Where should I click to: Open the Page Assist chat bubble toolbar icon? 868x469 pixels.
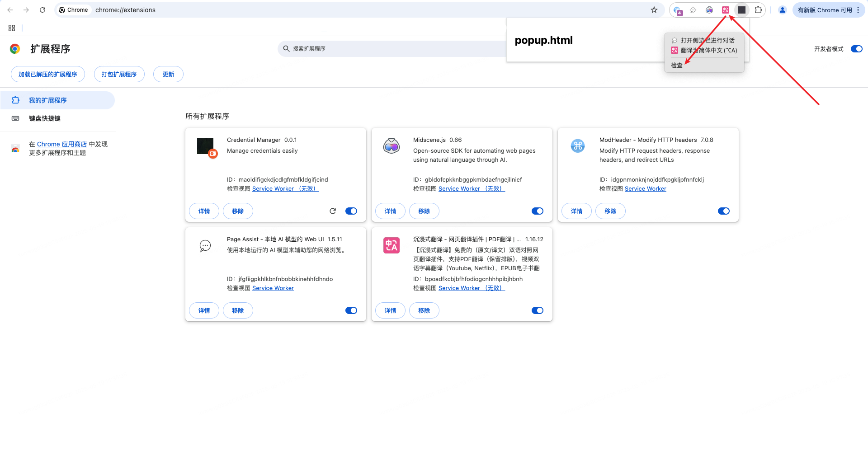tap(693, 10)
